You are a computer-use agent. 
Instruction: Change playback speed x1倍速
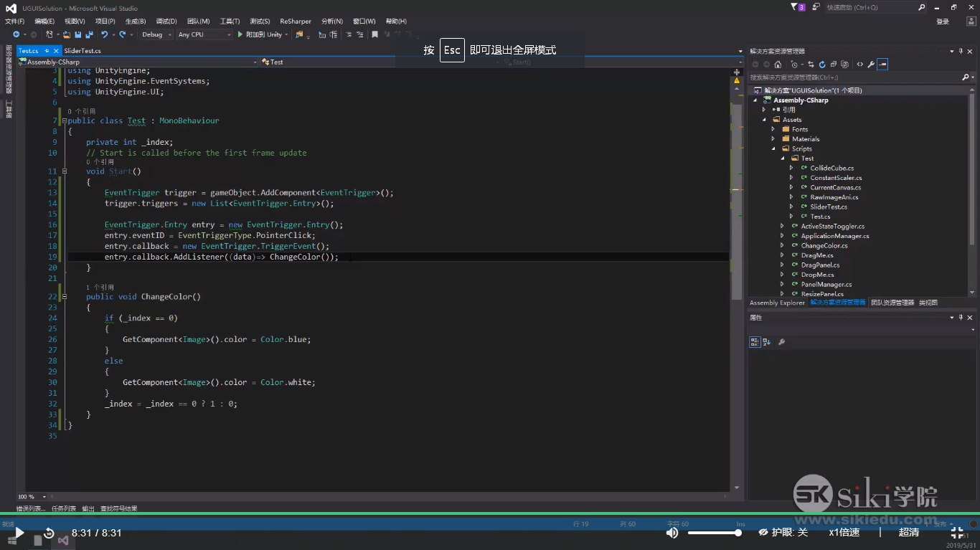click(x=844, y=532)
